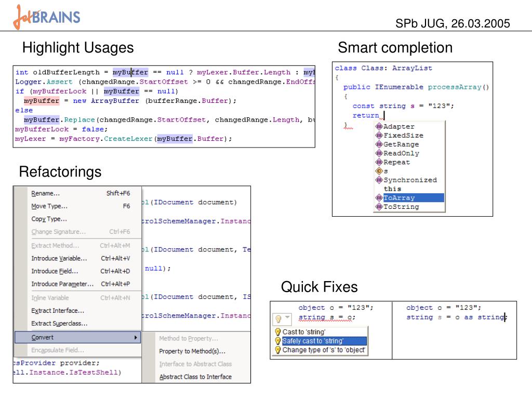This screenshot has height=399, width=532.
Task: Apply Safely cast to 'string' quick fix
Action: click(x=320, y=341)
